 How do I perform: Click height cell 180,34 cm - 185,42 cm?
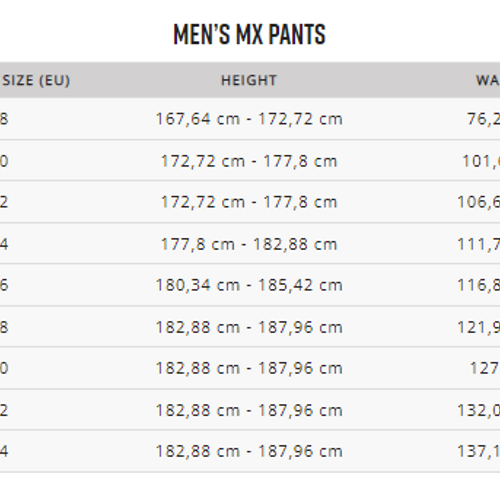click(249, 285)
